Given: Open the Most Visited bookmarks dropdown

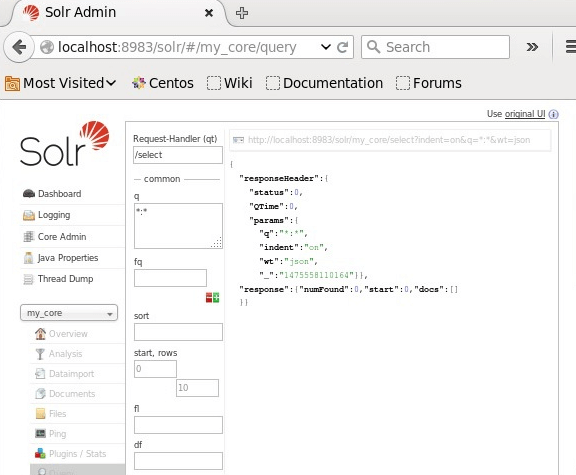Looking at the screenshot, I should point(61,83).
